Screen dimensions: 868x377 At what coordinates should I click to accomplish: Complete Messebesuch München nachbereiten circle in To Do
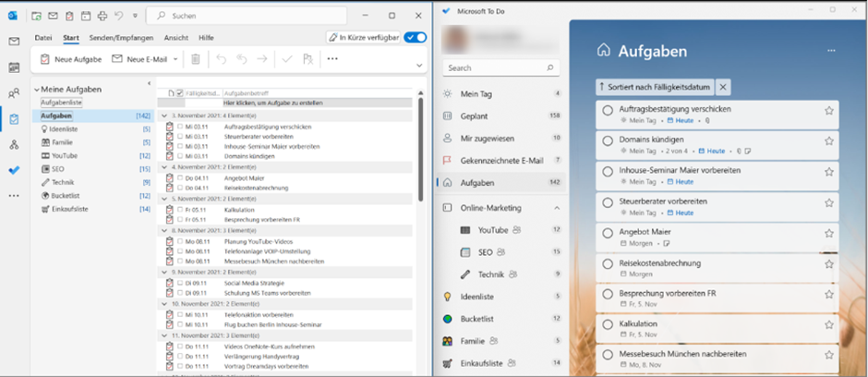[608, 355]
